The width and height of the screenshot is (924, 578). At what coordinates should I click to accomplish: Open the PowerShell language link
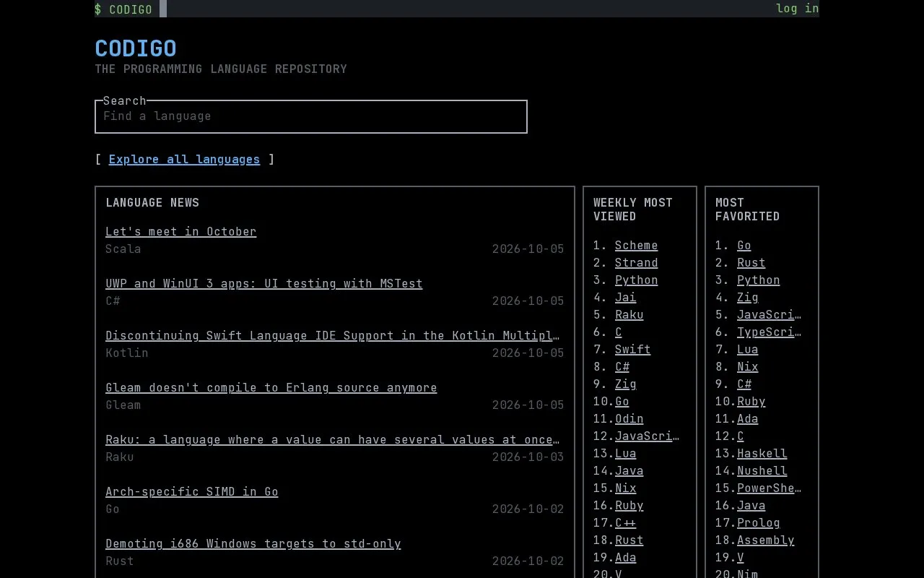point(769,488)
